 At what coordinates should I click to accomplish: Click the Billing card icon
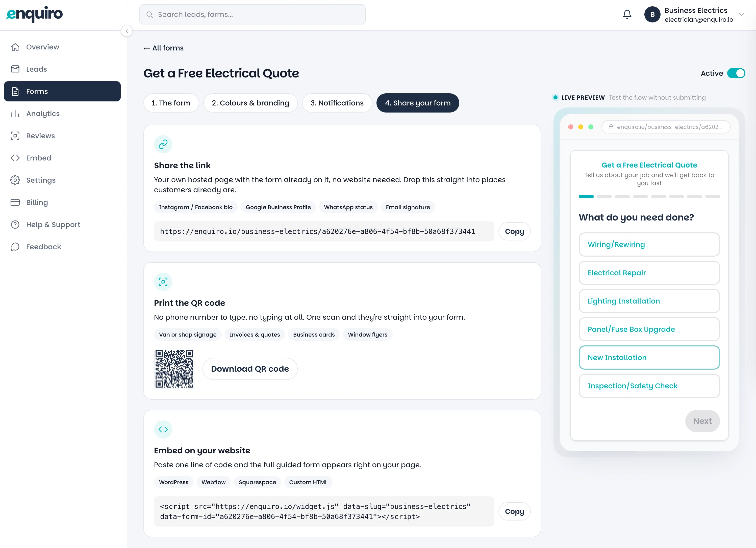point(15,202)
